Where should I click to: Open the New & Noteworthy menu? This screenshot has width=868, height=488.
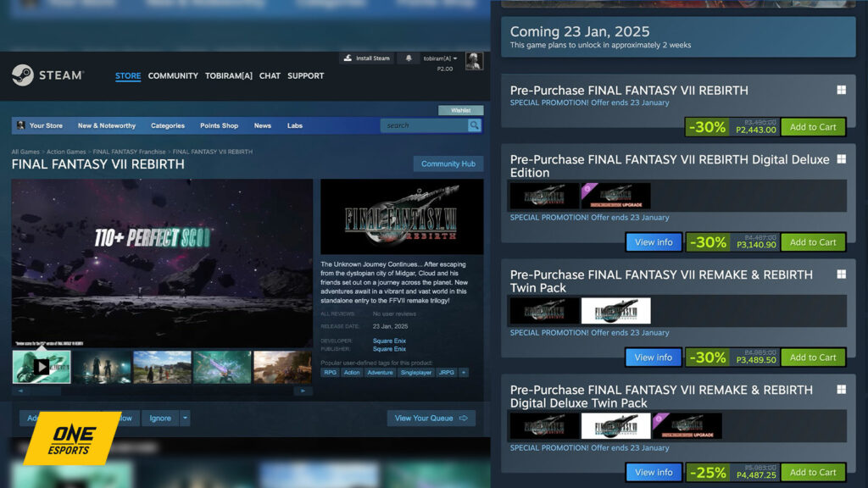[107, 125]
